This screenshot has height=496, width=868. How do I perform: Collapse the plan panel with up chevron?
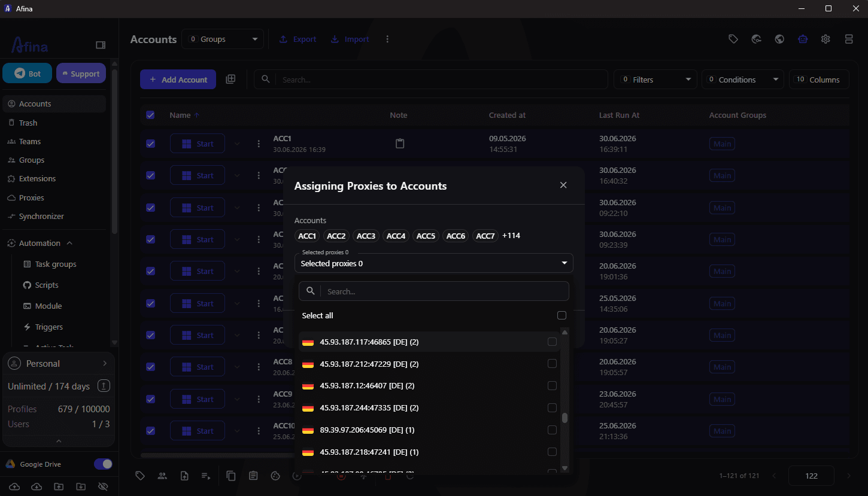59,441
